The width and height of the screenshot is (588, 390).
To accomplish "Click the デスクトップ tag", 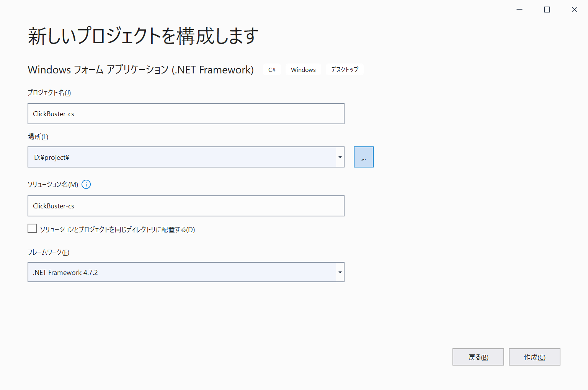I will 345,70.
